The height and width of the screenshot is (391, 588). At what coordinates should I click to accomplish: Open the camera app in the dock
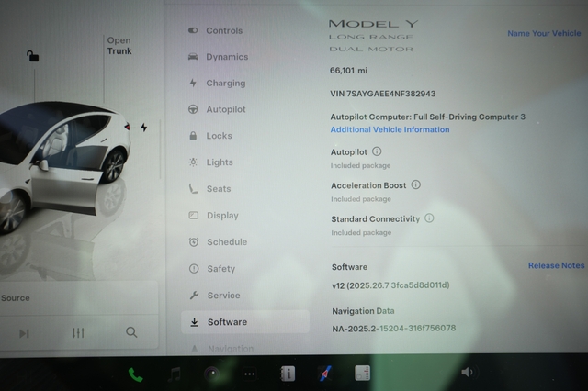(212, 374)
